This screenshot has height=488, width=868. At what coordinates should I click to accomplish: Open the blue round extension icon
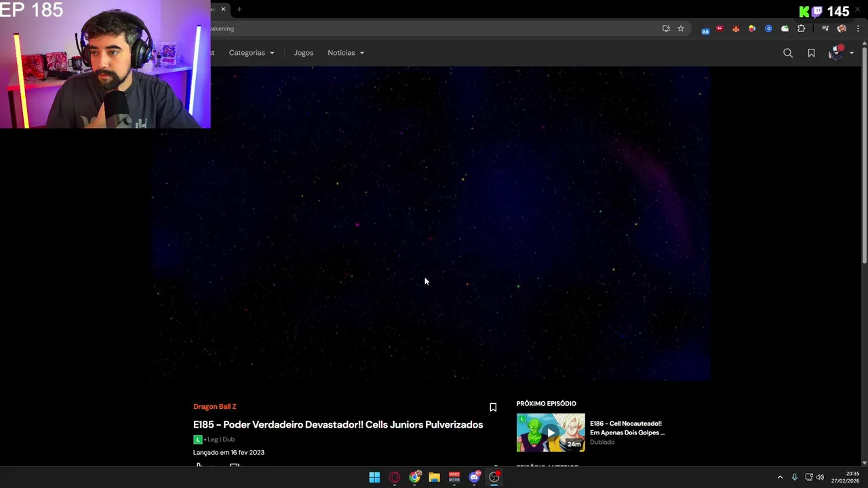[x=768, y=28]
